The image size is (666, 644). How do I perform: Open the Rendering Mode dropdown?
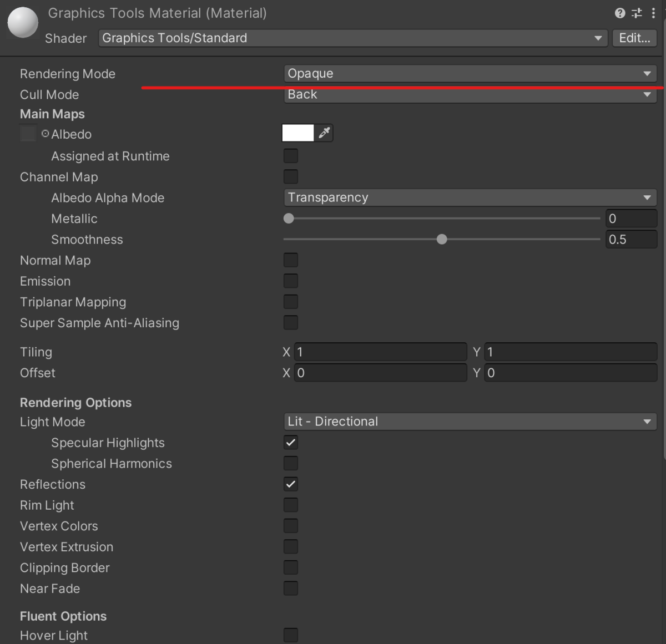(470, 73)
